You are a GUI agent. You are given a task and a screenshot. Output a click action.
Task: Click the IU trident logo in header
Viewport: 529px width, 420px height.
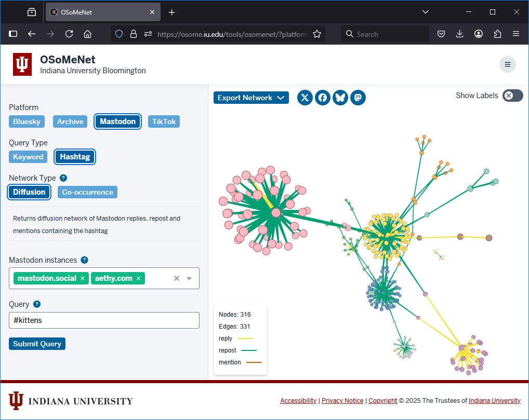pos(22,64)
